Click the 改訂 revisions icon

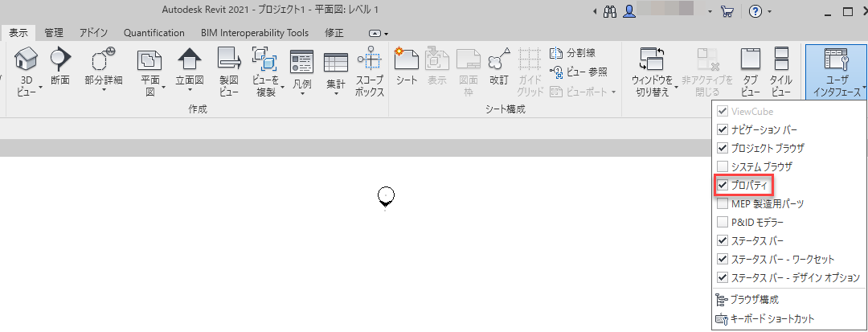click(x=499, y=59)
